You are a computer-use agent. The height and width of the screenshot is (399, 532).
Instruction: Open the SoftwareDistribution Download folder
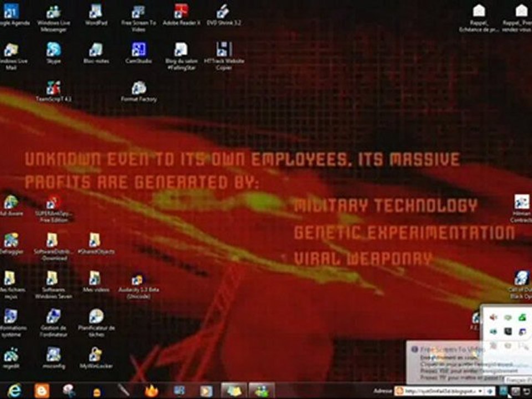coord(54,247)
